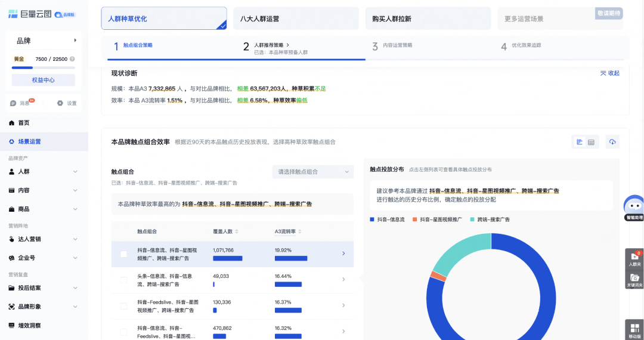Screen dimensions: 644x340
Task: Expand the 品牌 selector arrow
Action: [x=75, y=40]
